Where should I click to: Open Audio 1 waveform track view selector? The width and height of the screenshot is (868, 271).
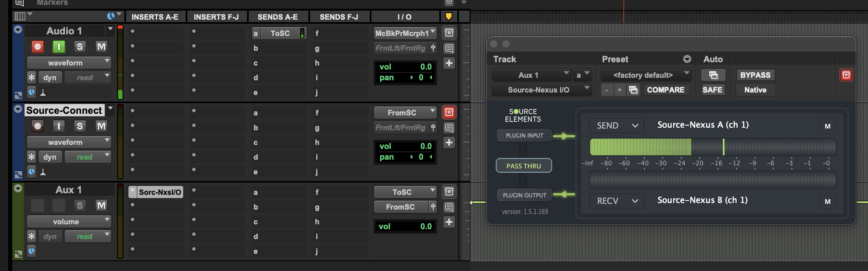tap(68, 63)
